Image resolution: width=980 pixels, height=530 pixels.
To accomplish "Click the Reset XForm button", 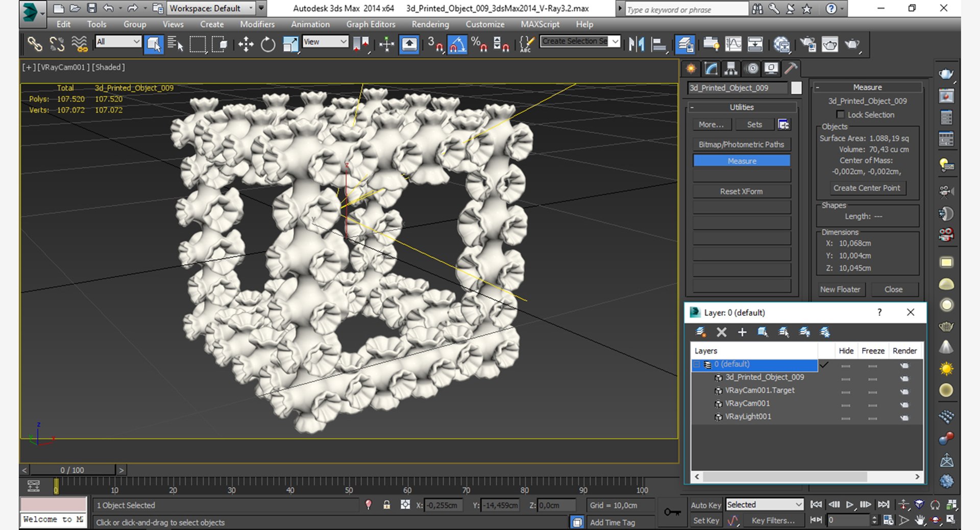I will [x=741, y=191].
